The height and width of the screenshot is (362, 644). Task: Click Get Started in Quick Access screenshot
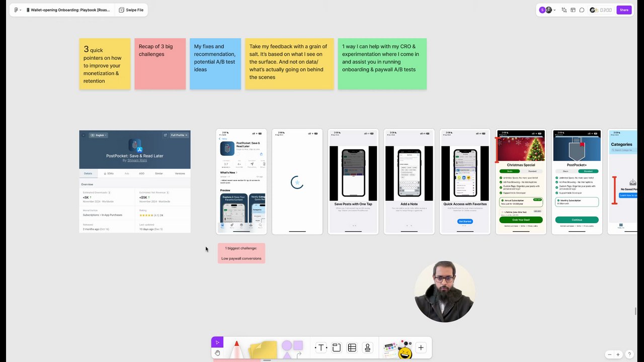(465, 221)
